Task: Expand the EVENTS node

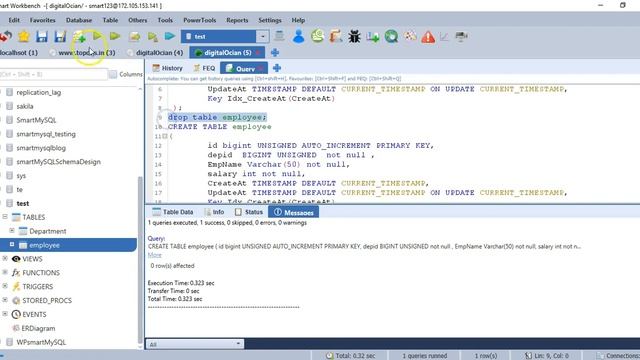Action: 5,314
